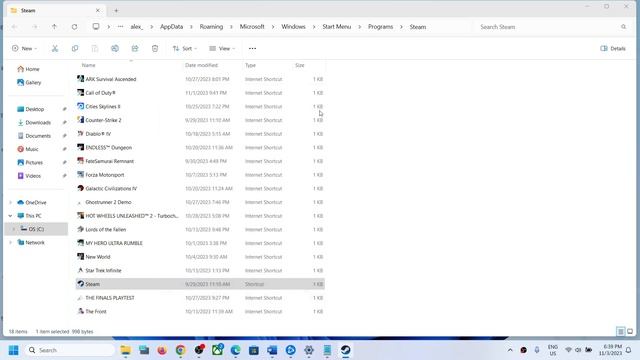Open the Sort dropdown menu

click(x=185, y=49)
